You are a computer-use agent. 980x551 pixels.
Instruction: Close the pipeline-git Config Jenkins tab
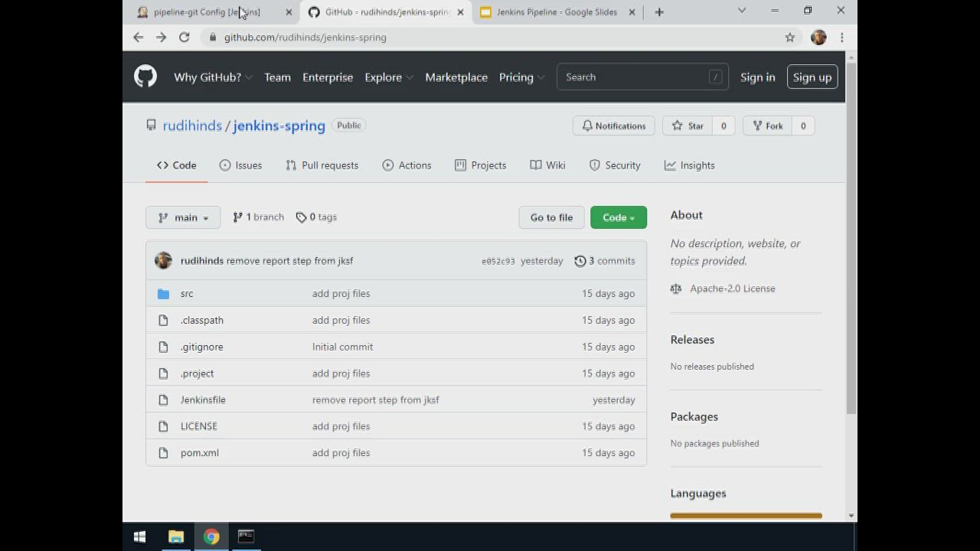(x=289, y=12)
